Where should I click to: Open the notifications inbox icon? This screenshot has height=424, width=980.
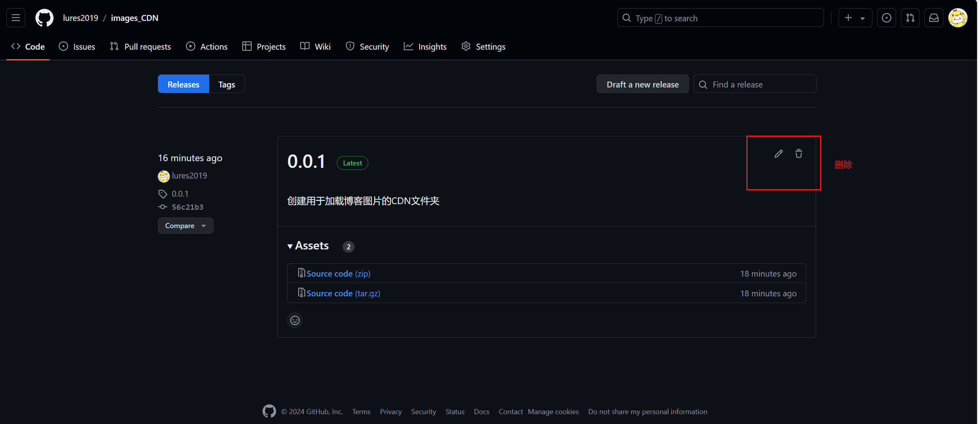pyautogui.click(x=934, y=18)
